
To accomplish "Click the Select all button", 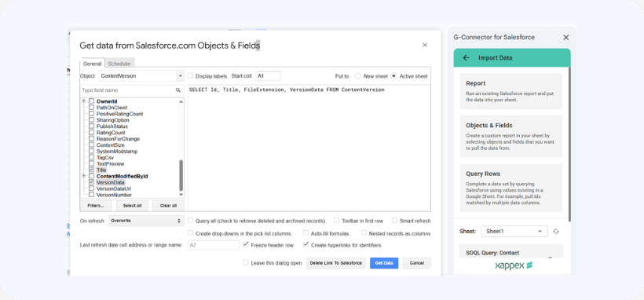I will (132, 206).
